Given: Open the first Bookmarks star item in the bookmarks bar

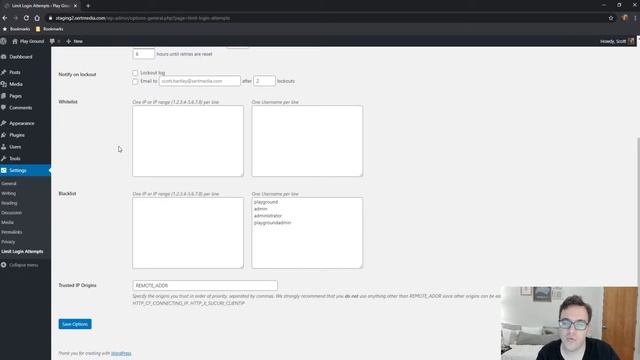Looking at the screenshot, I should [17, 29].
